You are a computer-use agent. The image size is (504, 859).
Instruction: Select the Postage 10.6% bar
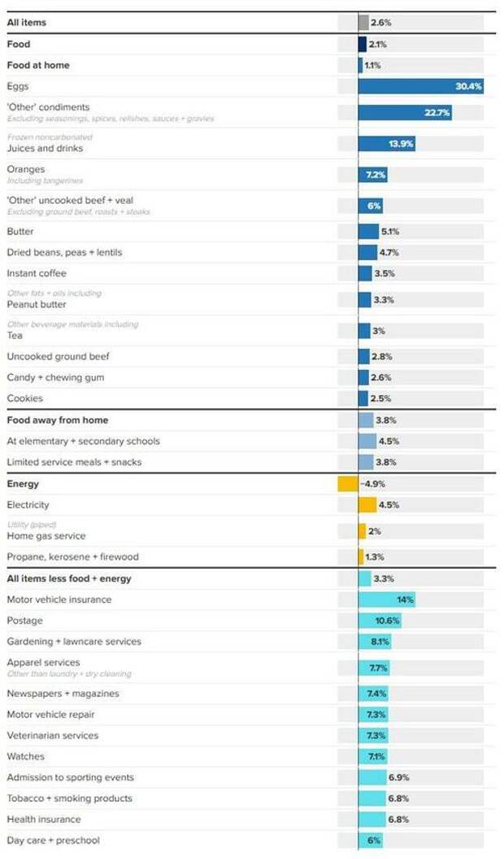380,620
